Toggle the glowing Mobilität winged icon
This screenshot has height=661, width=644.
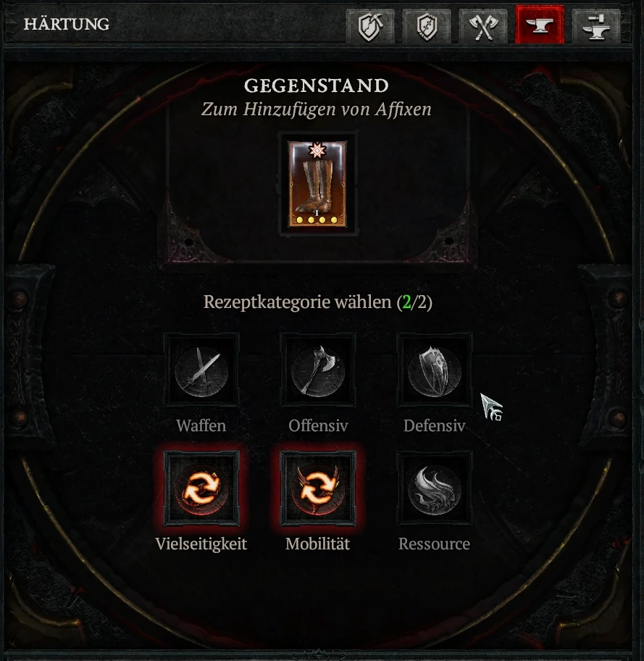pyautogui.click(x=318, y=489)
